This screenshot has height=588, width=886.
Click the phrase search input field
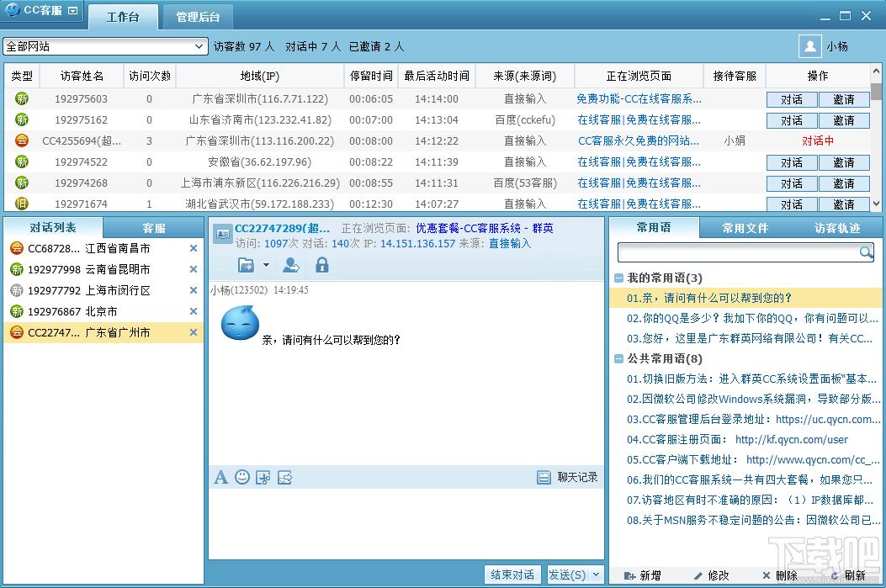[x=737, y=252]
